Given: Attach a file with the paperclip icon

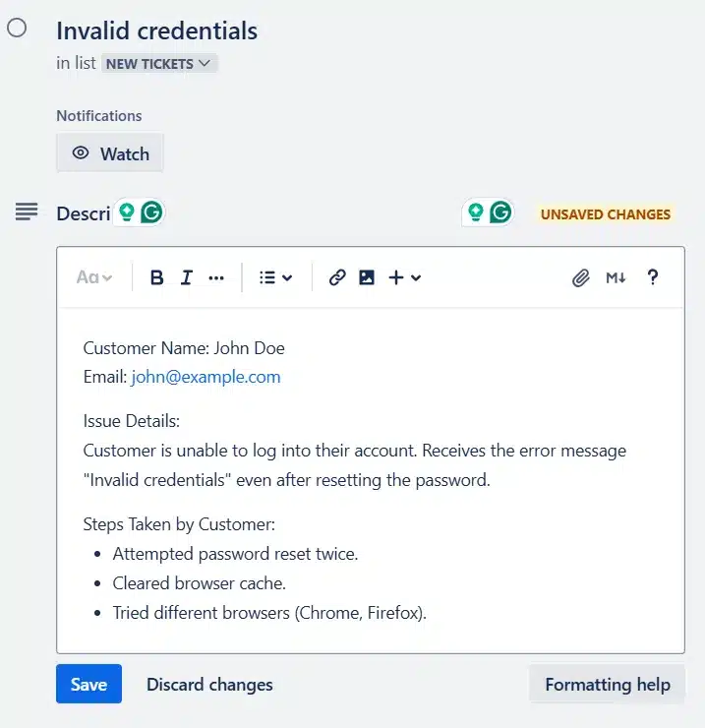Looking at the screenshot, I should [x=581, y=277].
